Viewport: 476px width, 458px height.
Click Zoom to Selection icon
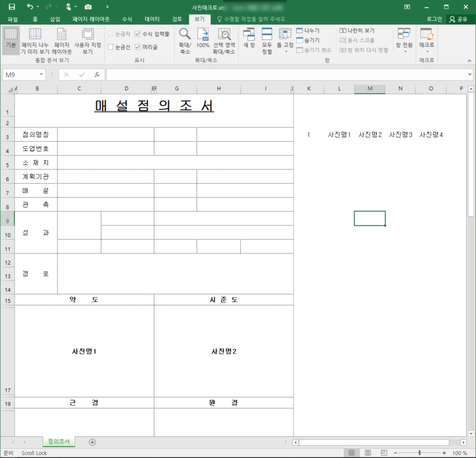click(x=224, y=41)
